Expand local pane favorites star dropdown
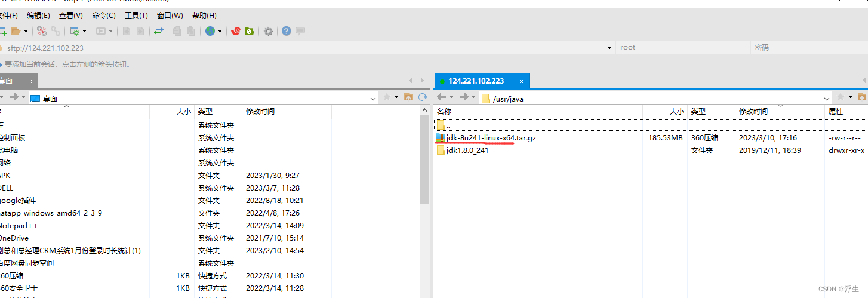The image size is (868, 298). [x=396, y=97]
